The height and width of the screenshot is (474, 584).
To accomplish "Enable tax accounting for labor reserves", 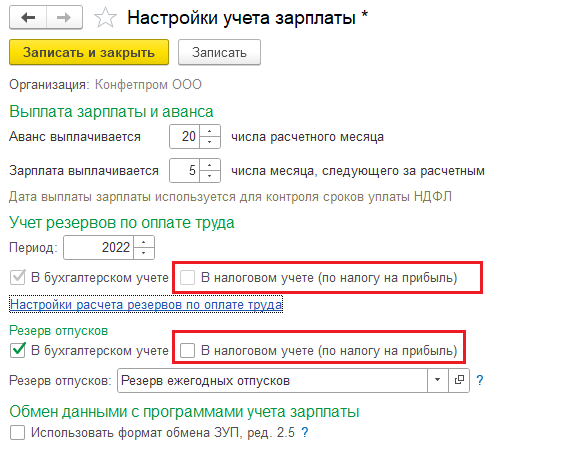I will 187,277.
